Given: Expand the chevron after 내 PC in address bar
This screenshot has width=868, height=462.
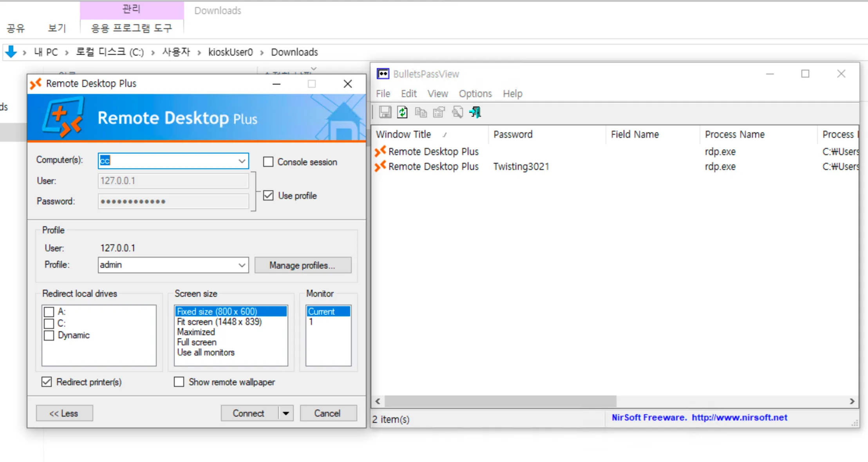Looking at the screenshot, I should click(x=67, y=52).
